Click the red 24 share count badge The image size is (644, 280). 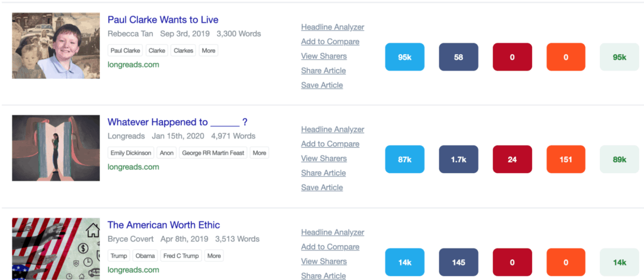click(x=512, y=160)
